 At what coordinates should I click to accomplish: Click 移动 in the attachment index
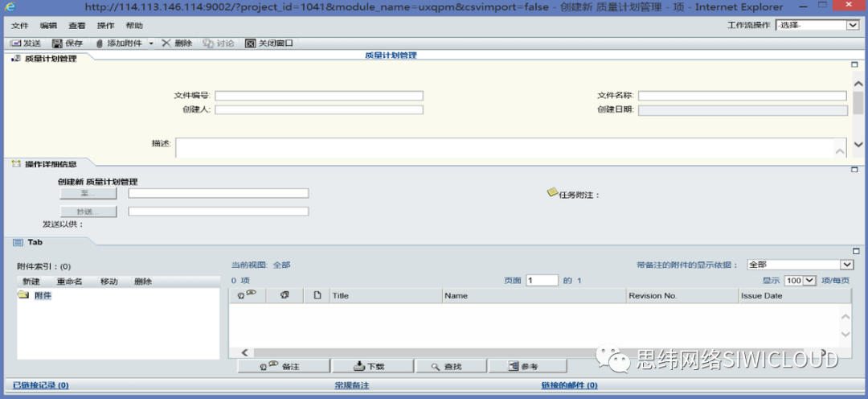click(x=109, y=282)
